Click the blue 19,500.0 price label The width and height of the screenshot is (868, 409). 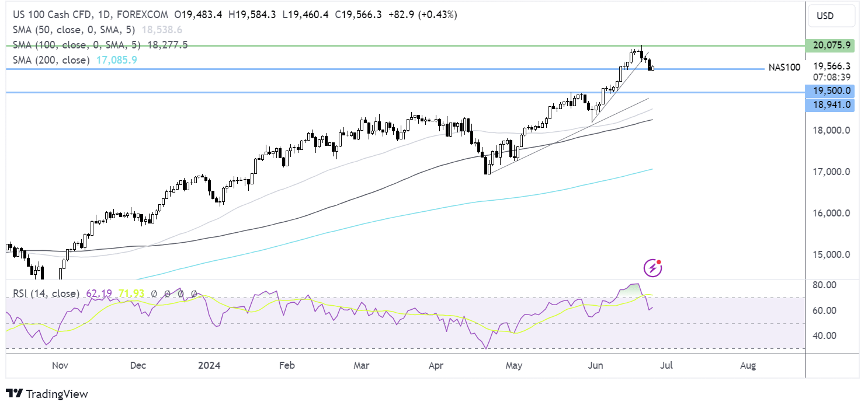829,92
